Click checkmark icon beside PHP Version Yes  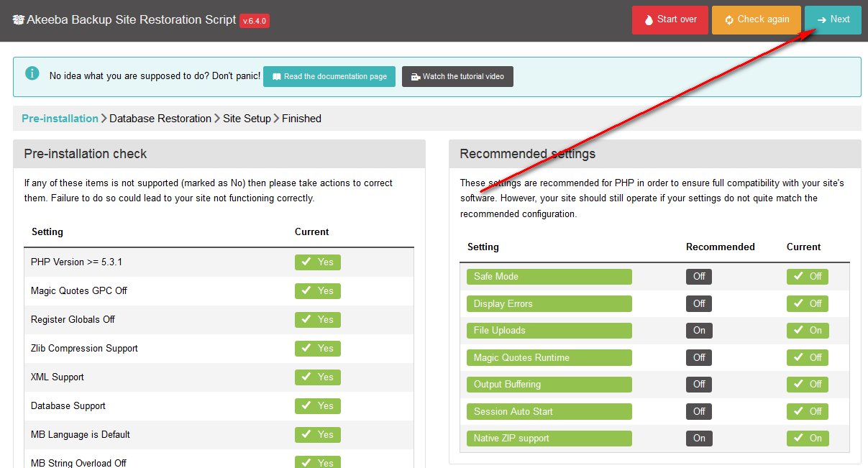click(x=306, y=262)
